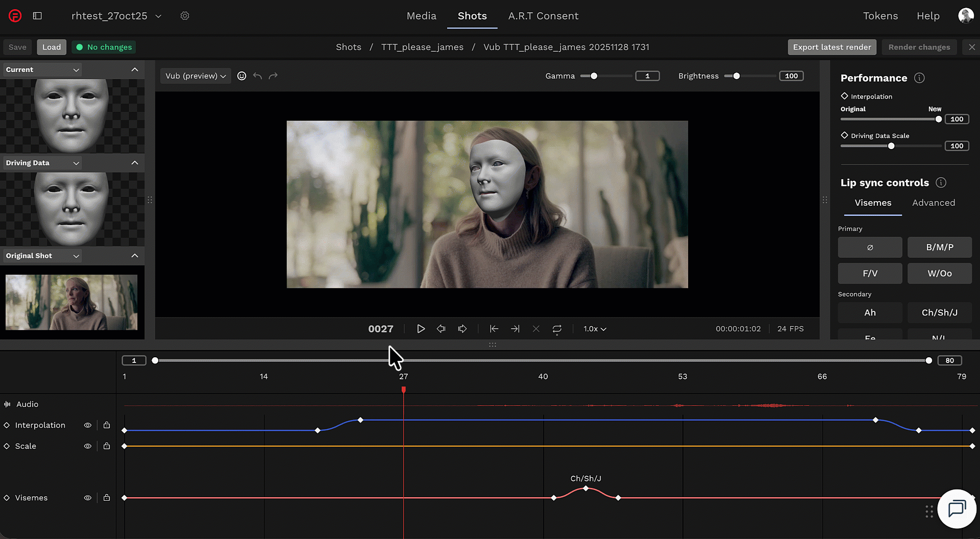Image resolution: width=980 pixels, height=539 pixels.
Task: Click the TTT_please_james breadcrumb link
Action: (x=422, y=47)
